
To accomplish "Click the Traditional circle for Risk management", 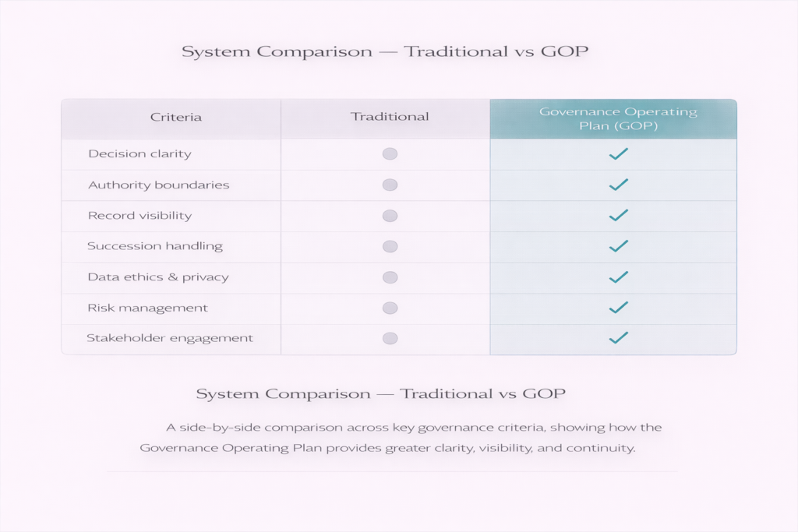I will [390, 308].
